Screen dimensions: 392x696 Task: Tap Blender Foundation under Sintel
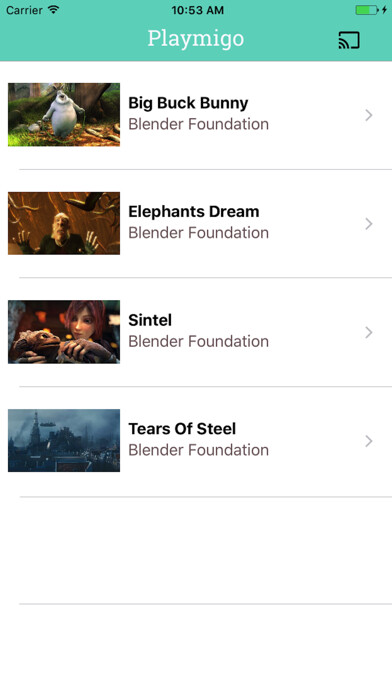[198, 341]
